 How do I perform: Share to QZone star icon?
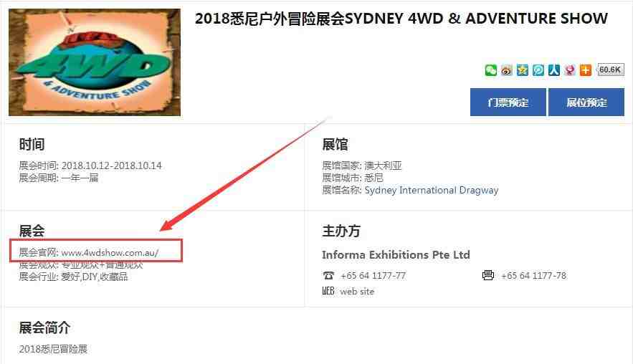click(522, 70)
